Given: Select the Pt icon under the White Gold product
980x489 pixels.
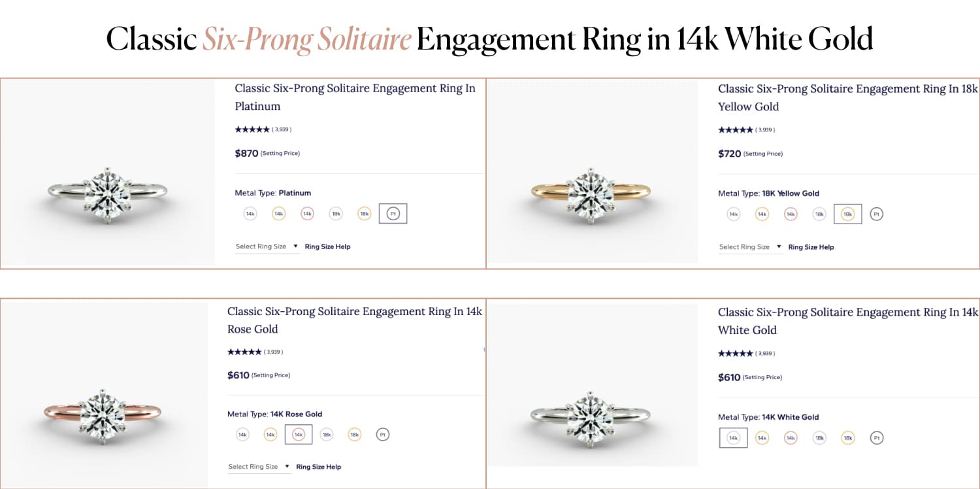Looking at the screenshot, I should (x=876, y=437).
